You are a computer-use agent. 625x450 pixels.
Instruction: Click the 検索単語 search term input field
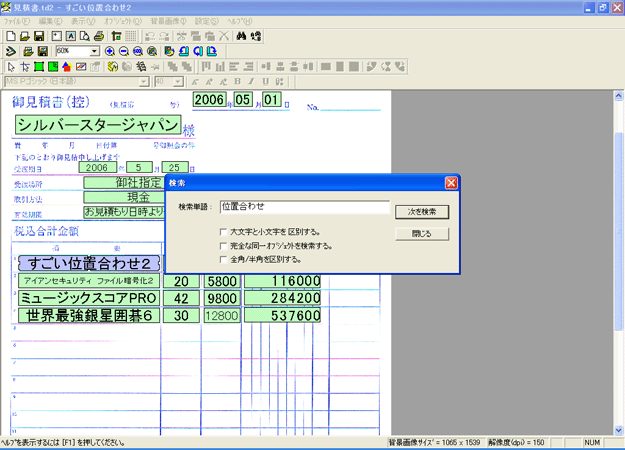pyautogui.click(x=305, y=207)
